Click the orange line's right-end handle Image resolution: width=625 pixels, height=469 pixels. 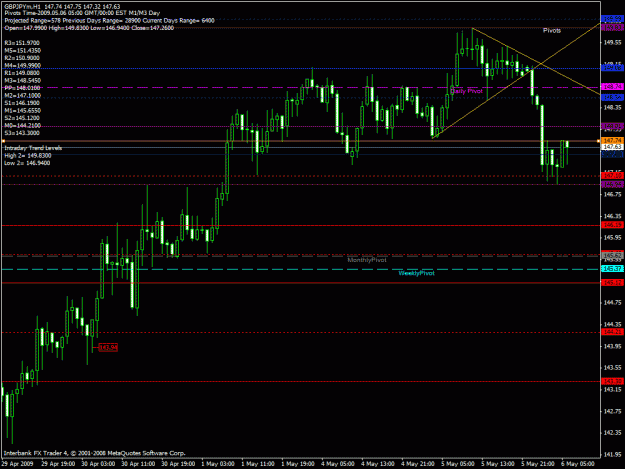click(x=598, y=141)
